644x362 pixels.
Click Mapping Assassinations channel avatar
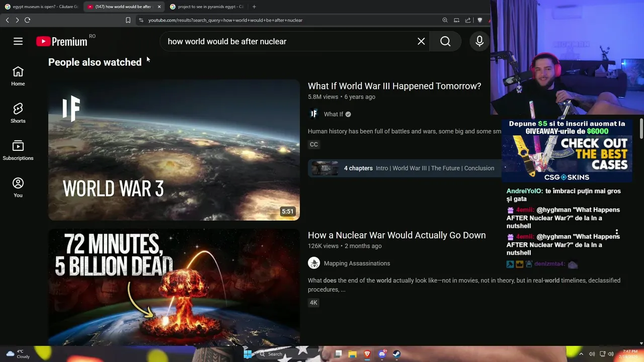[314, 263]
